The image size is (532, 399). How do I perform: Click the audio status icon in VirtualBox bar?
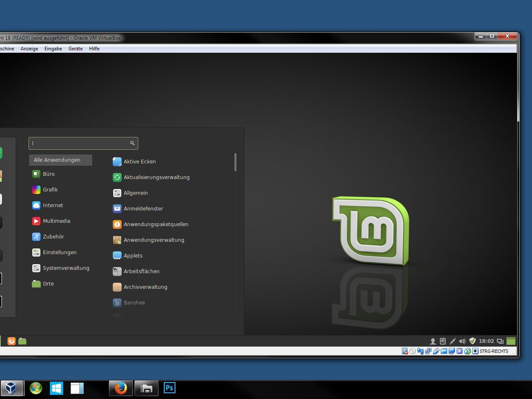point(420,351)
